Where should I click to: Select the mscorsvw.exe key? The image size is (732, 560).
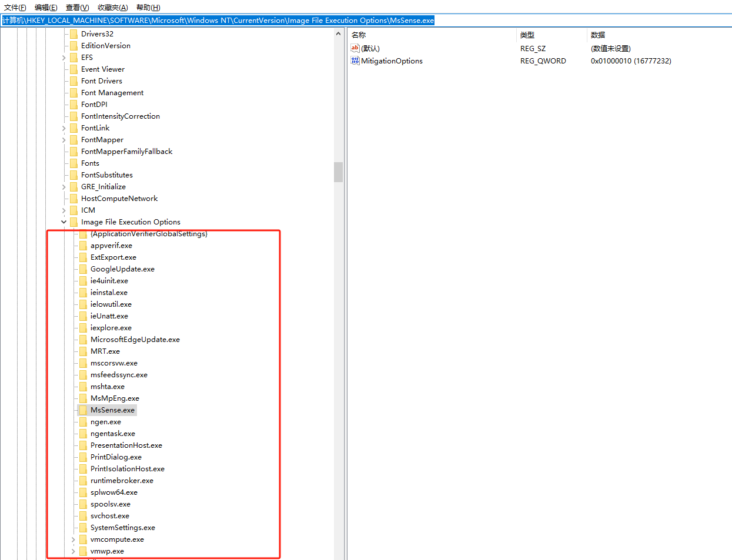pos(114,363)
